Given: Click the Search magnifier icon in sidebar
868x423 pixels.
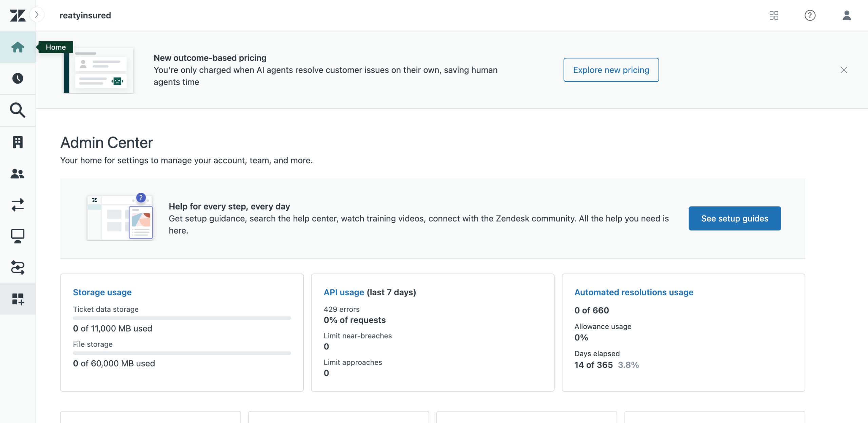Looking at the screenshot, I should [18, 110].
